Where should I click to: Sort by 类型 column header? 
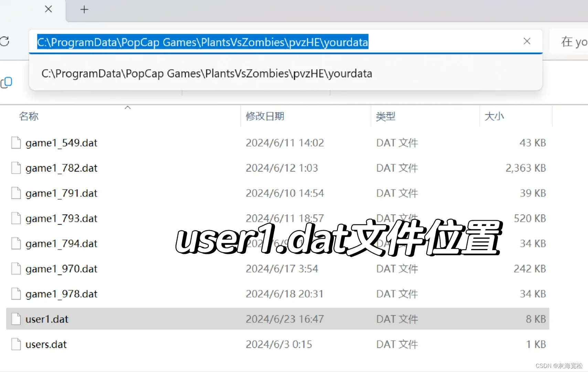[x=385, y=116]
